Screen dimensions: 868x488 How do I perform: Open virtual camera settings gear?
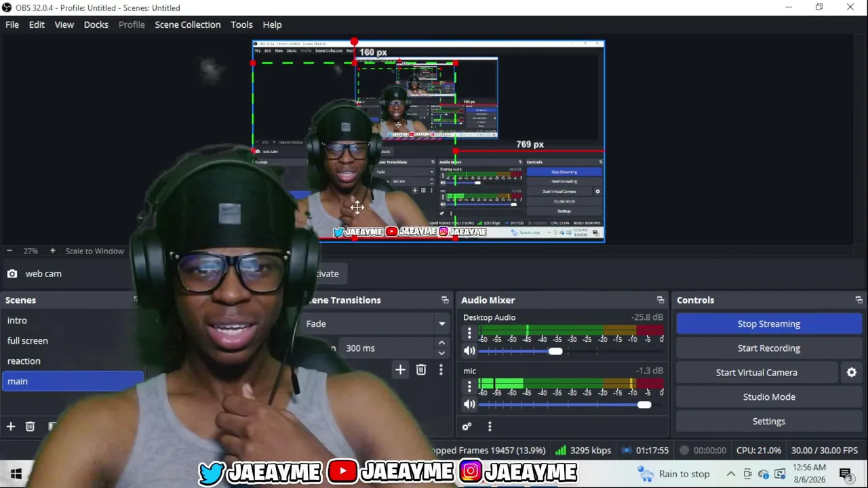point(852,372)
